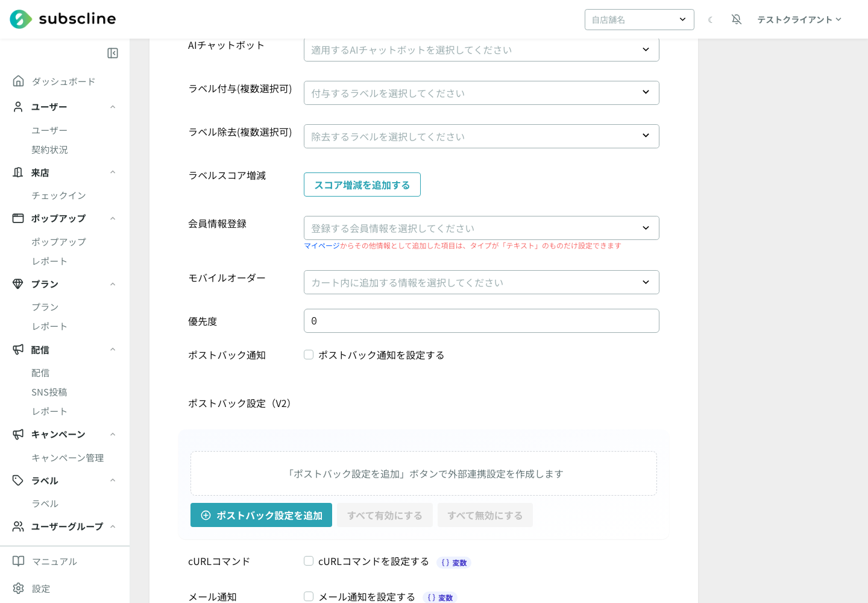This screenshot has width=868, height=603.
Task: Open レポート under ポップアップ
Action: pyautogui.click(x=49, y=261)
